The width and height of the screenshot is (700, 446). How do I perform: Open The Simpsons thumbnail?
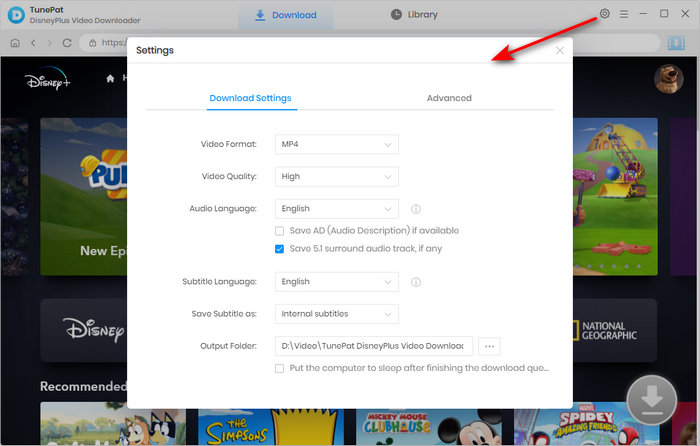[271, 426]
